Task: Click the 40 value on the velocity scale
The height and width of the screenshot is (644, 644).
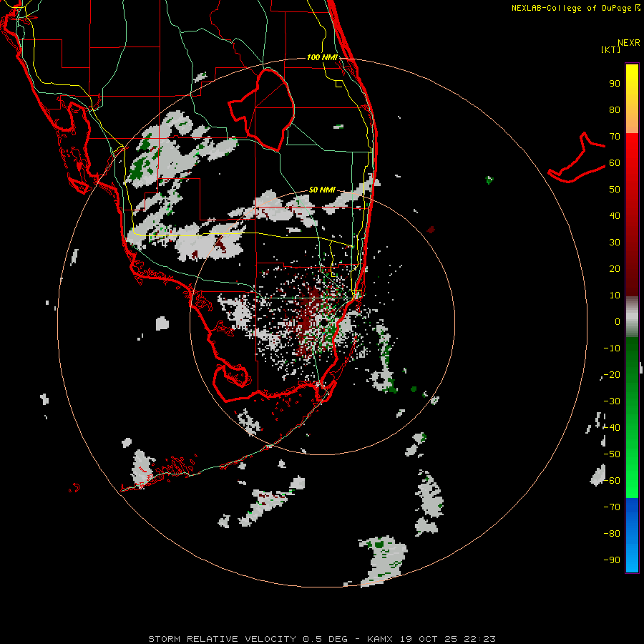Action: point(615,216)
